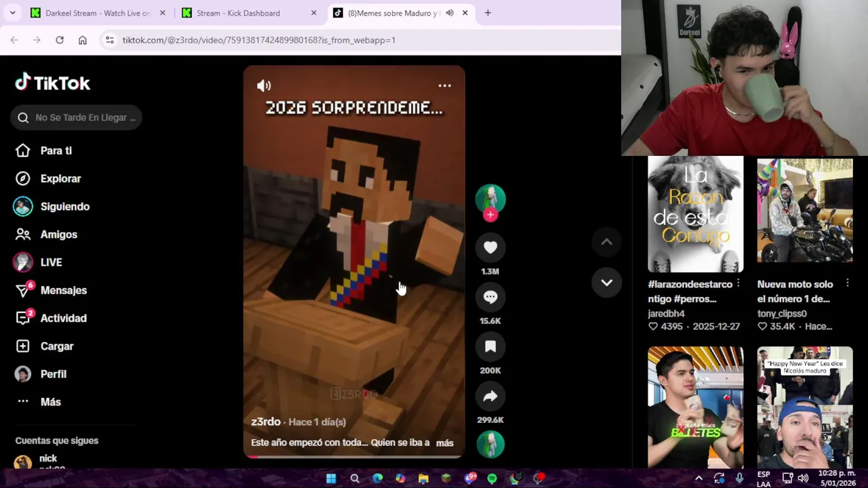Viewport: 868px width, 488px height.
Task: Close the Memes sobre Maduro tab
Action: click(x=465, y=13)
